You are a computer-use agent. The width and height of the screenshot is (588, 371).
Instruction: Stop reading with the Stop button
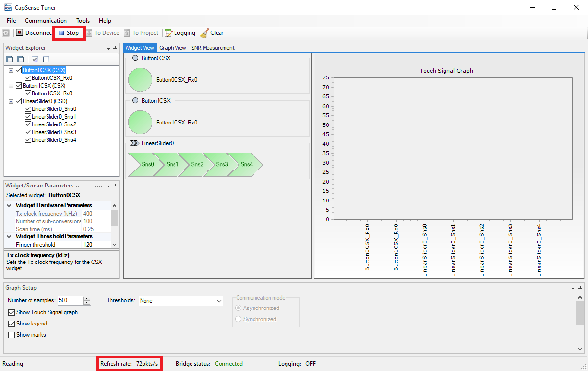(69, 33)
